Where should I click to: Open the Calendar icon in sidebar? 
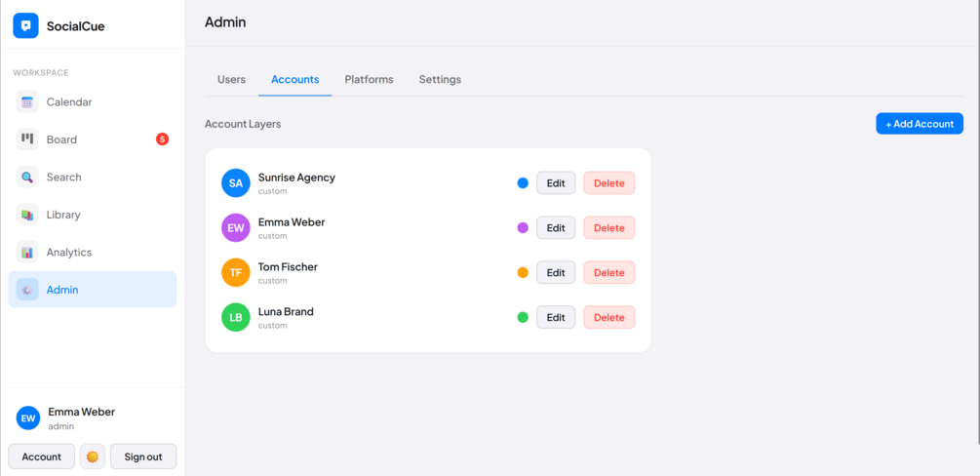tap(27, 102)
